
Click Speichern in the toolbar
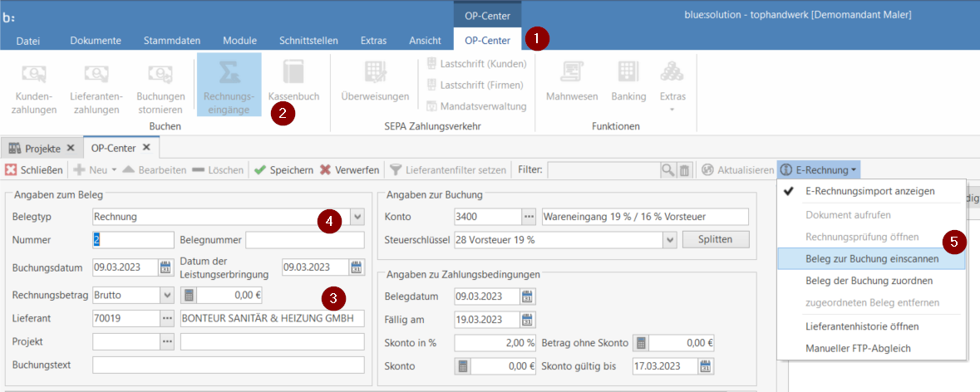tap(283, 170)
